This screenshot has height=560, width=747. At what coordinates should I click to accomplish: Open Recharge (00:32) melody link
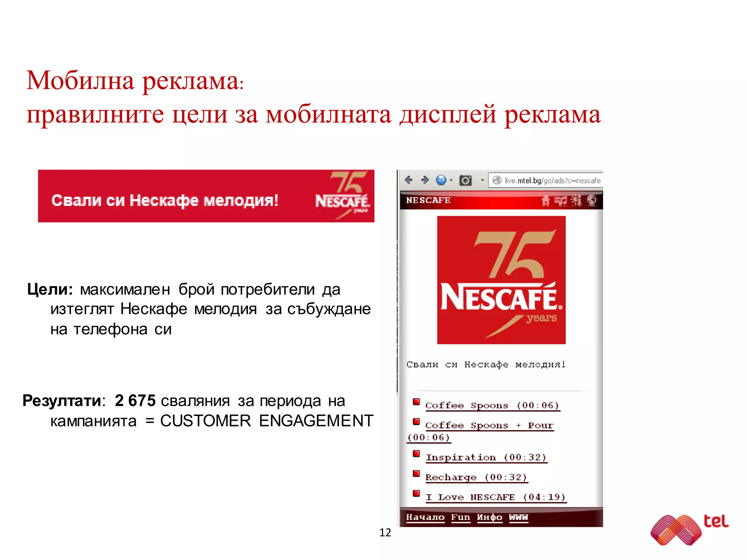click(476, 477)
